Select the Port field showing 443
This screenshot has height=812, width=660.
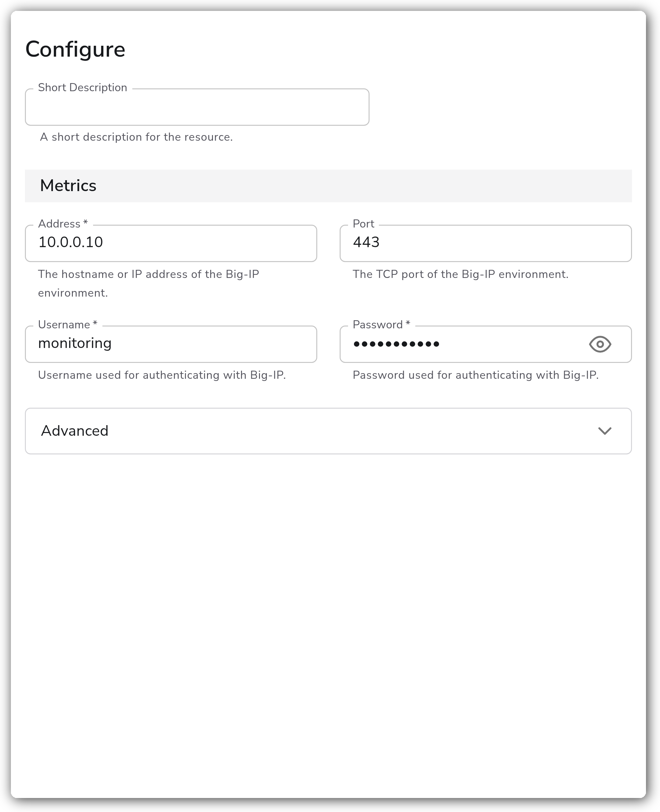click(x=485, y=243)
